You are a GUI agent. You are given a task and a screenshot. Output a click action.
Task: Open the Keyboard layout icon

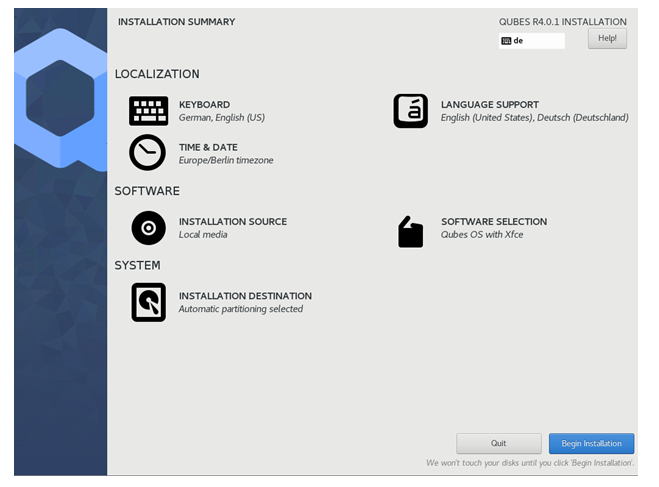click(x=148, y=111)
